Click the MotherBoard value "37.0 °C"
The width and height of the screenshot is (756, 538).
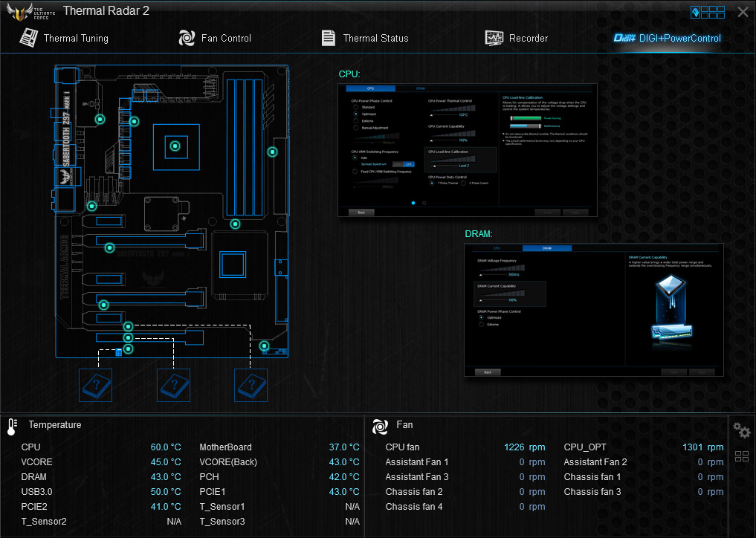[344, 447]
